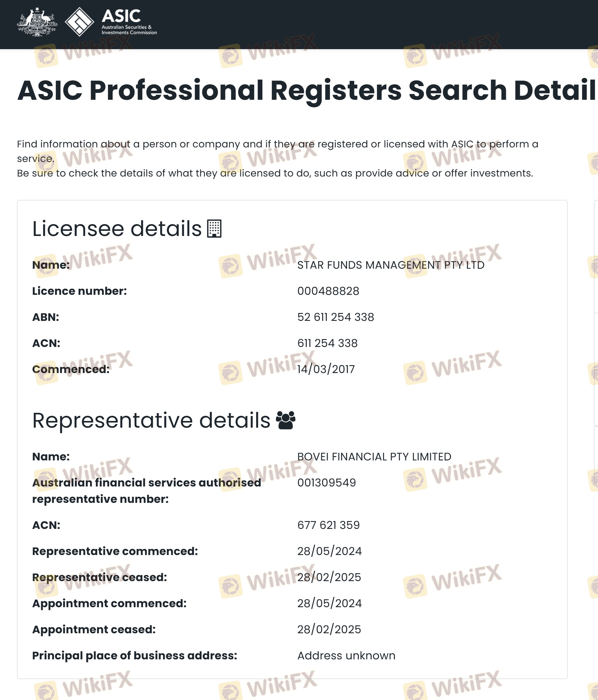Click the Licensee details heading
Screen dimensions: 598x700
[117, 229]
